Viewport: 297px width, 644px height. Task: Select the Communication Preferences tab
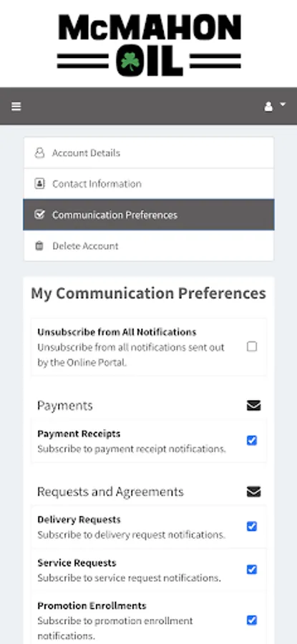(149, 215)
